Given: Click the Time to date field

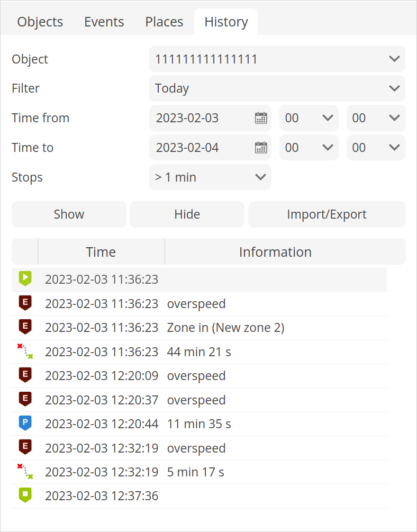Looking at the screenshot, I should tap(202, 148).
